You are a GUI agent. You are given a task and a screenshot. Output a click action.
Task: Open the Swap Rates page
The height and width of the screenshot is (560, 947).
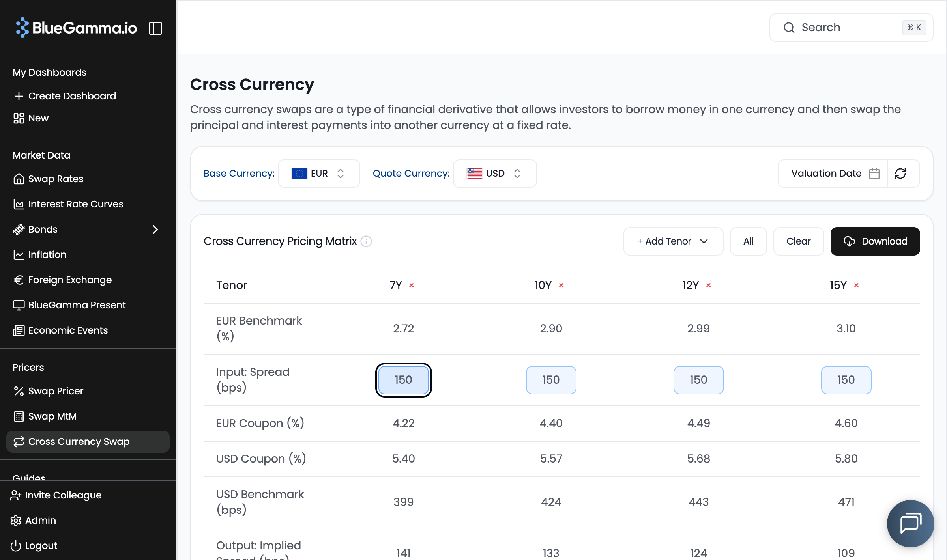click(55, 179)
